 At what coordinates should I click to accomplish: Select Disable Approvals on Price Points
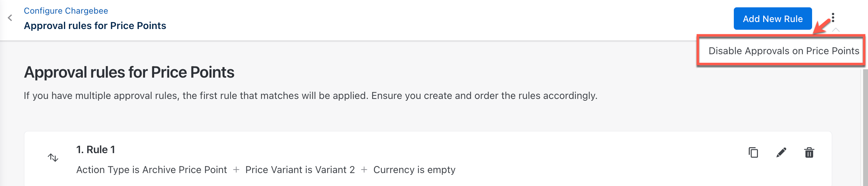[x=783, y=51]
